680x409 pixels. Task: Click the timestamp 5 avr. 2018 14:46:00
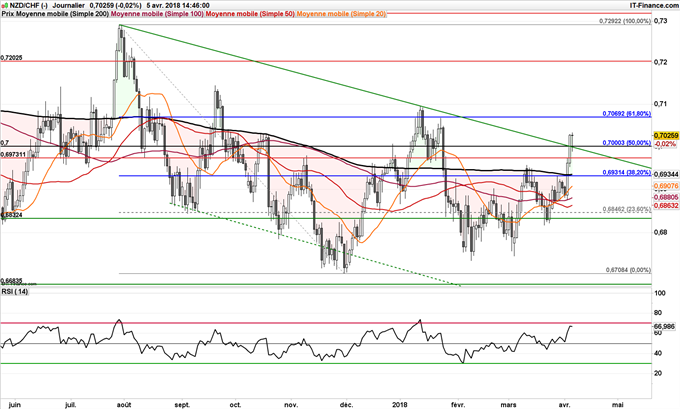click(178, 6)
